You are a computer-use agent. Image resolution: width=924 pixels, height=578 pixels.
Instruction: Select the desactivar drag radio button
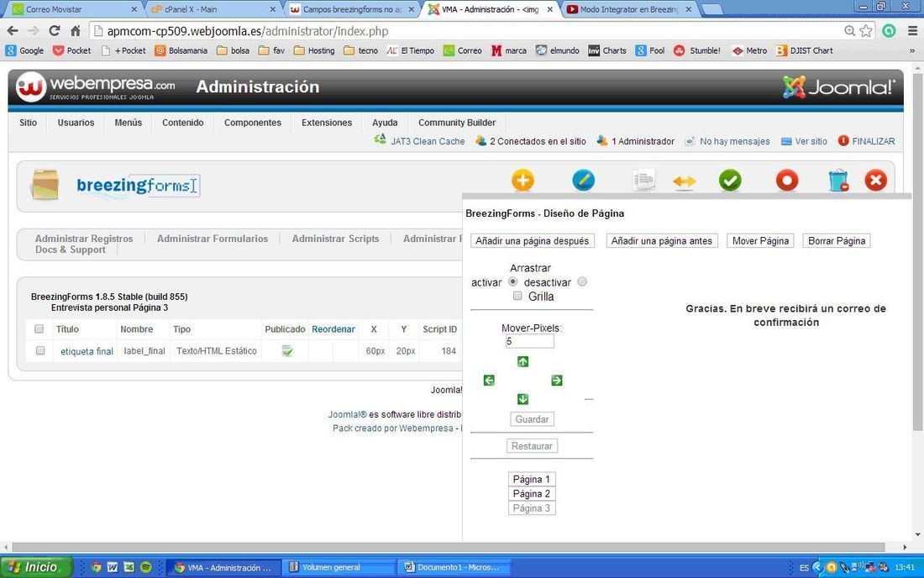582,281
